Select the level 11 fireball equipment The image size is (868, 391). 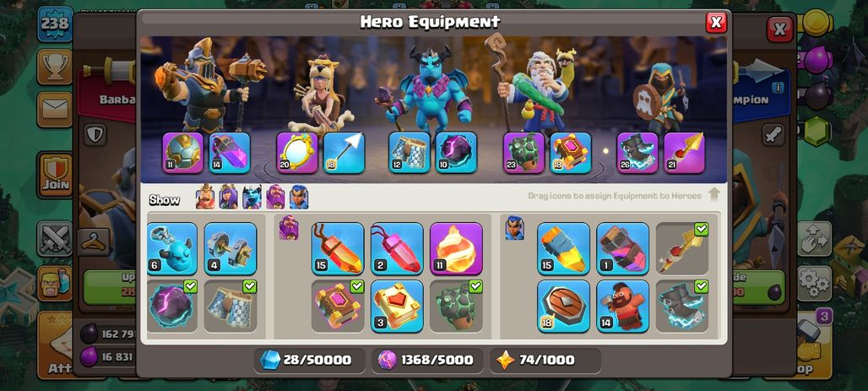tap(456, 248)
